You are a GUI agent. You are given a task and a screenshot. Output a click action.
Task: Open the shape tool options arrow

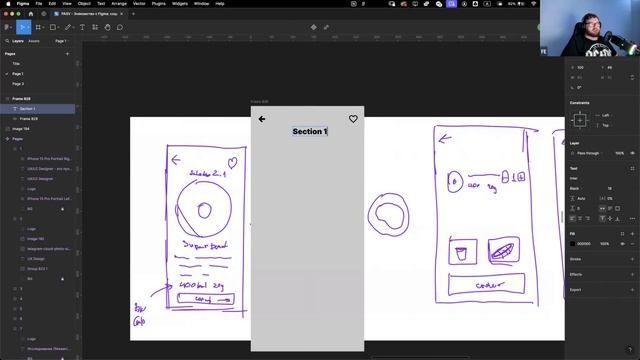click(x=58, y=27)
